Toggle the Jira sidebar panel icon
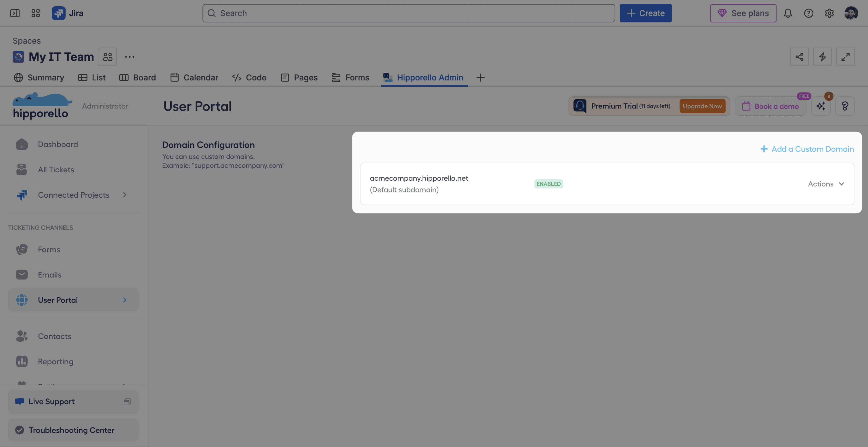Image resolution: width=868 pixels, height=447 pixels. (x=15, y=13)
